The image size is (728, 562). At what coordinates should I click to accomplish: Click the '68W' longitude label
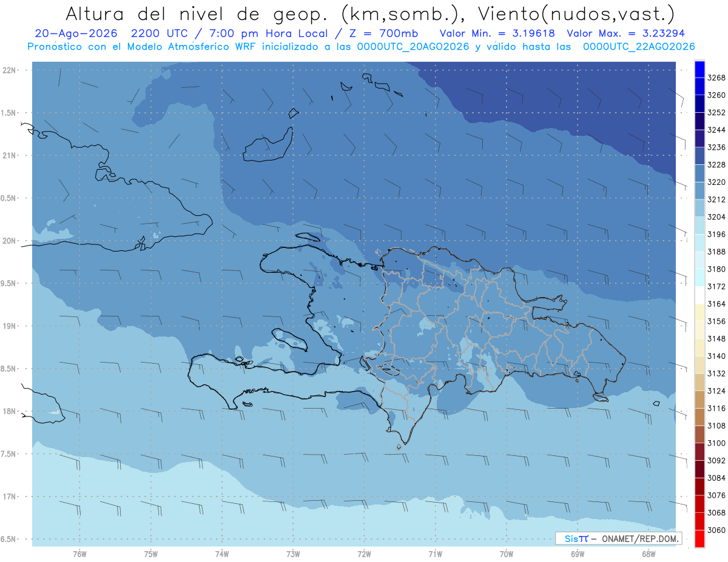(x=649, y=554)
